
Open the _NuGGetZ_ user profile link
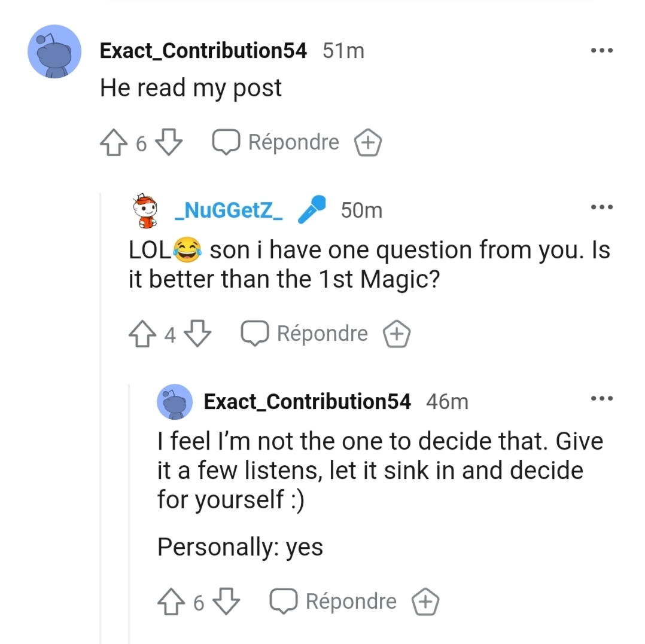[228, 210]
